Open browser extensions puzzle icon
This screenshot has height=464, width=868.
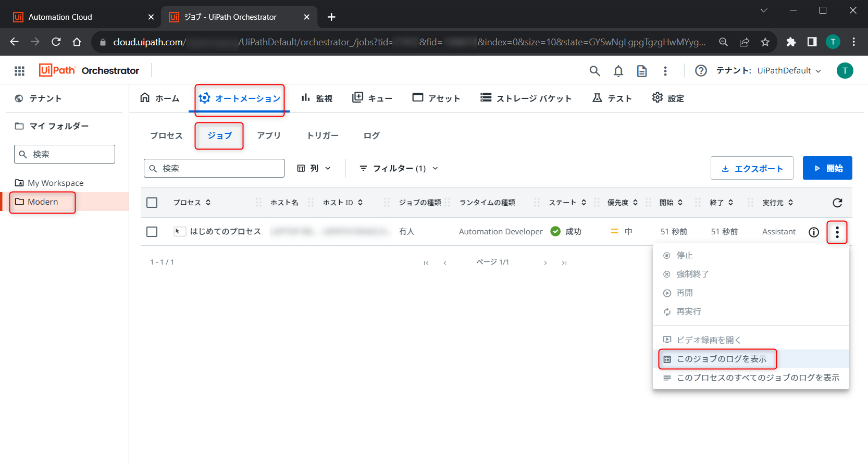tap(791, 42)
